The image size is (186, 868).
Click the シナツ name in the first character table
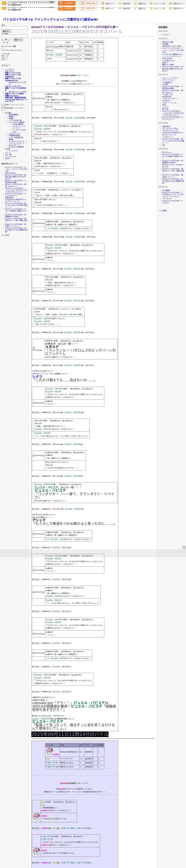pyautogui.click(x=49, y=59)
